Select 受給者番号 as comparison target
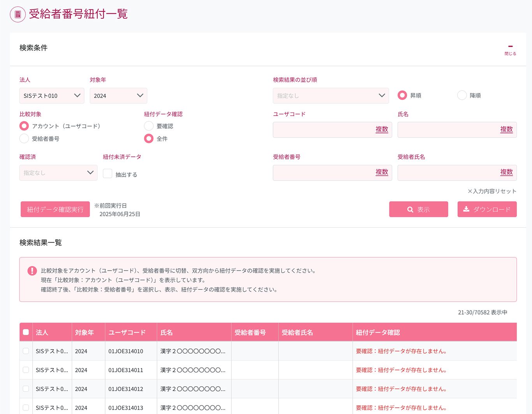The image size is (532, 414). pyautogui.click(x=24, y=139)
